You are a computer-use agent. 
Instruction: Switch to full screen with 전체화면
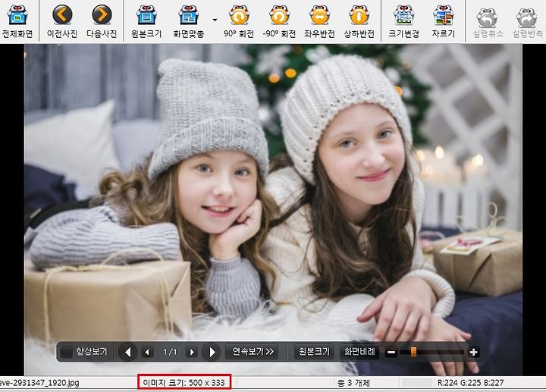[17, 21]
